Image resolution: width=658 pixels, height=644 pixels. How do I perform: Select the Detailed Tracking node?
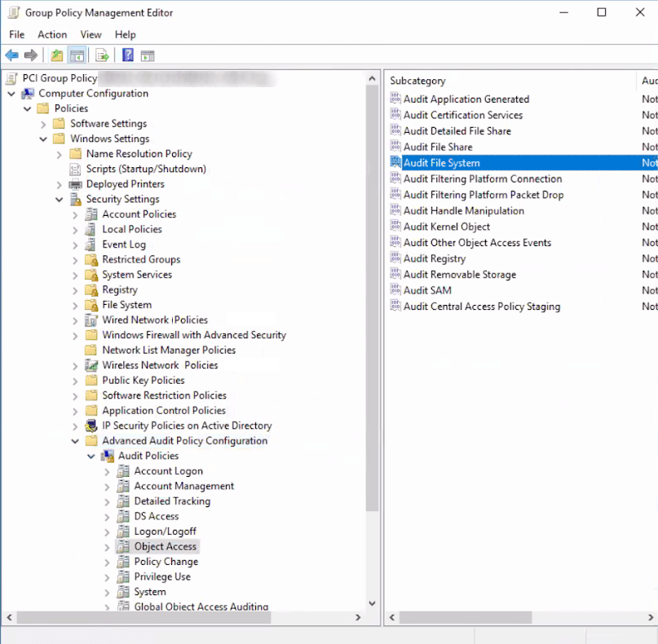tap(172, 501)
